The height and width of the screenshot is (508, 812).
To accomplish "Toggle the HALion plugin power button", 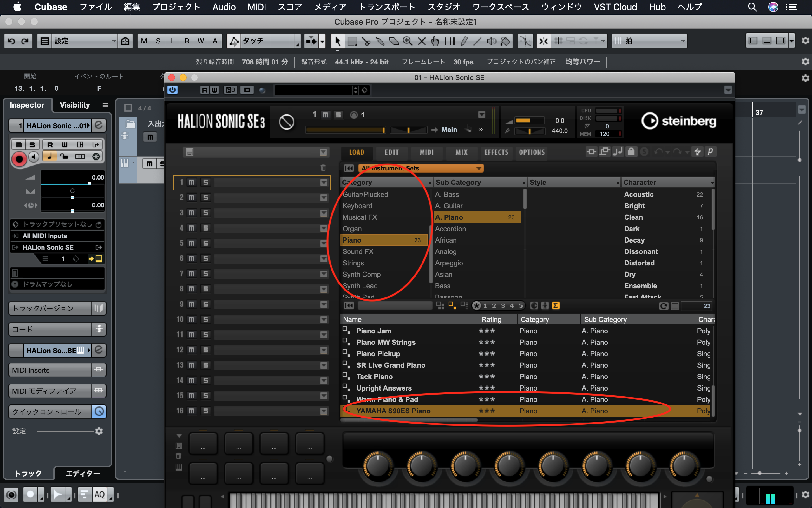I will 173,90.
